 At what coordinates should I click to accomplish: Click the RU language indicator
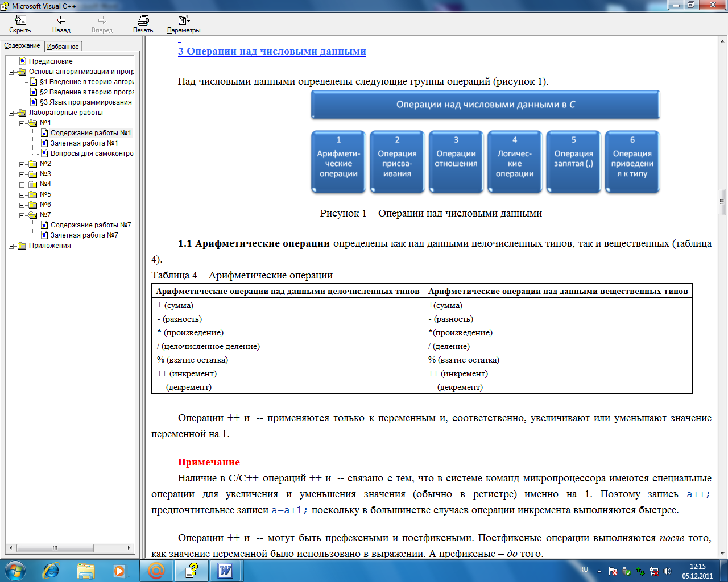point(584,569)
